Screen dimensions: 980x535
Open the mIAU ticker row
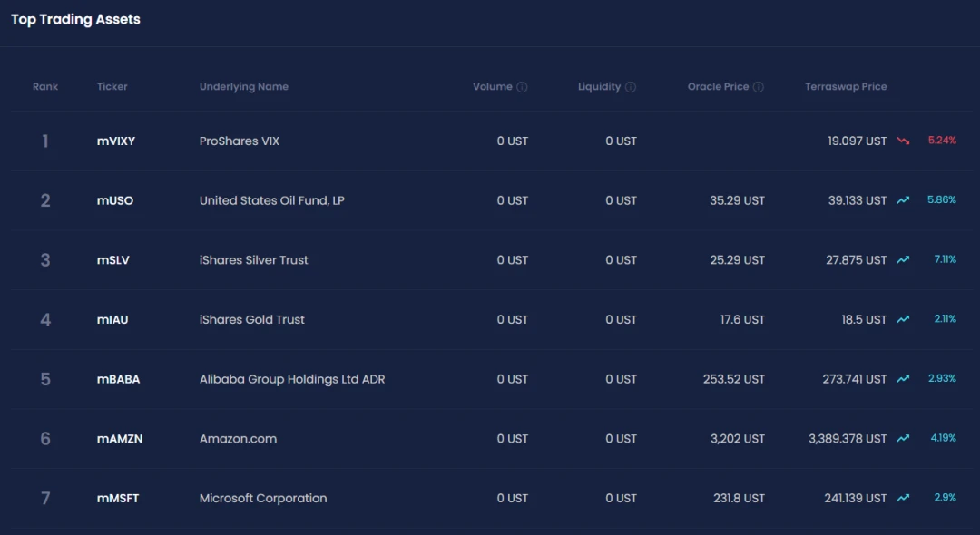(x=113, y=319)
